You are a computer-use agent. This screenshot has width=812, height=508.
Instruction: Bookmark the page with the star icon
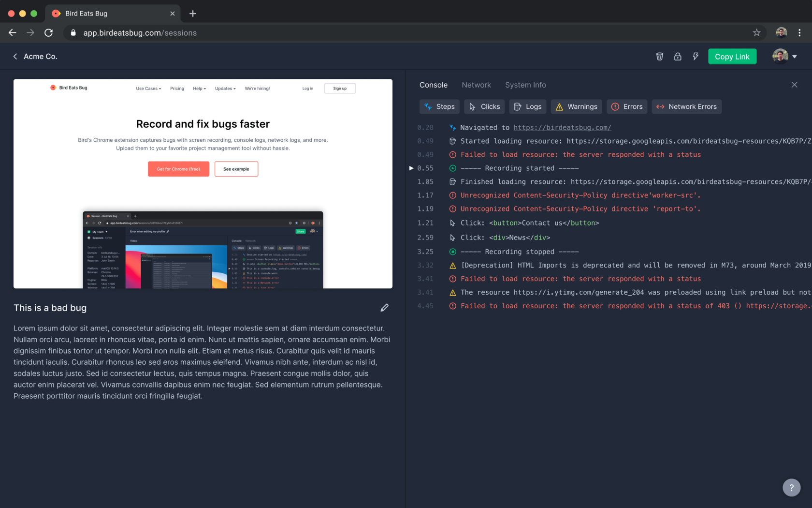(757, 32)
